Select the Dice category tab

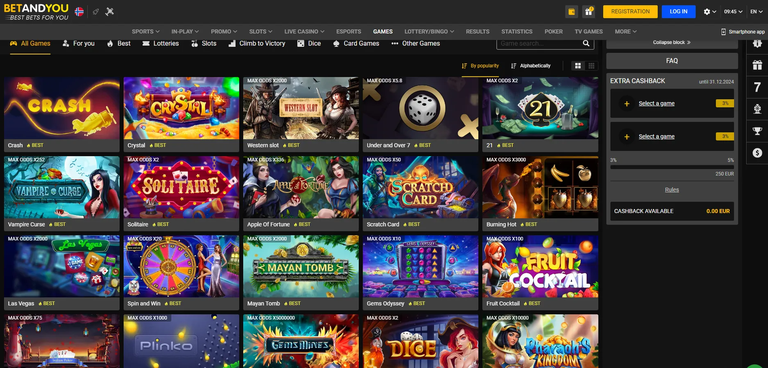point(309,44)
